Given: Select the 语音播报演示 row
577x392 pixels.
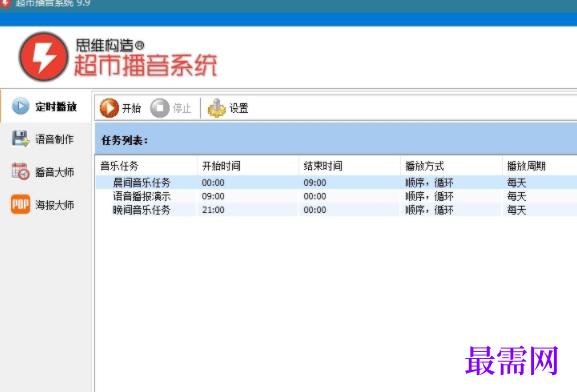Looking at the screenshot, I should tap(336, 196).
